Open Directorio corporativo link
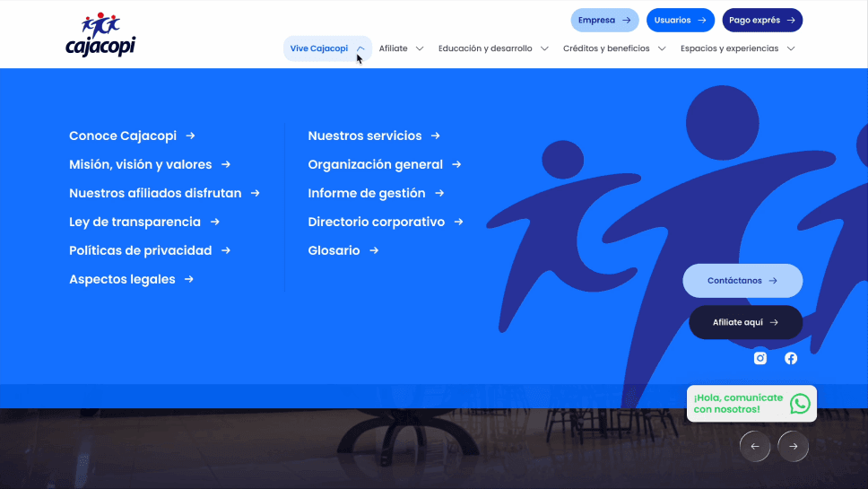The height and width of the screenshot is (489, 868). [377, 223]
